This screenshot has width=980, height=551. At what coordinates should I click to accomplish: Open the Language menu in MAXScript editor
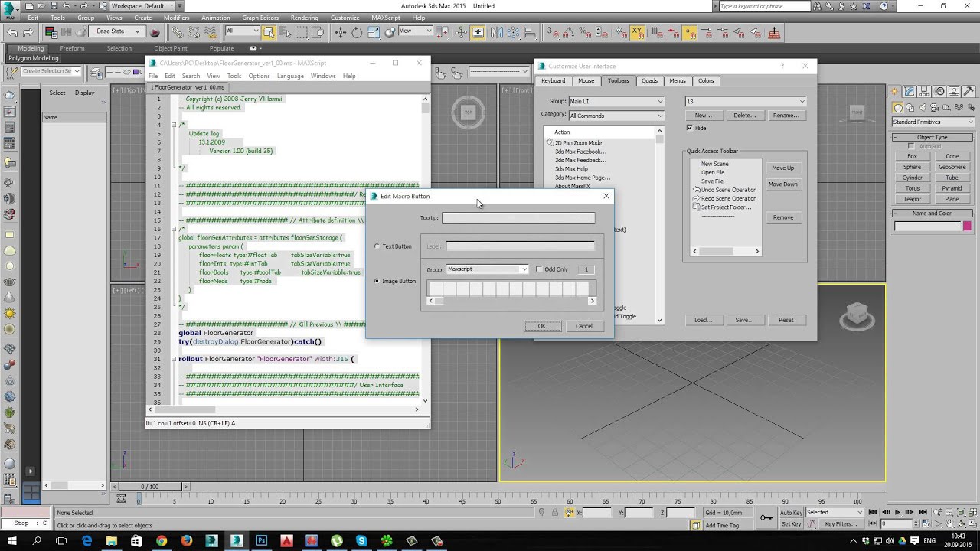[x=290, y=76]
